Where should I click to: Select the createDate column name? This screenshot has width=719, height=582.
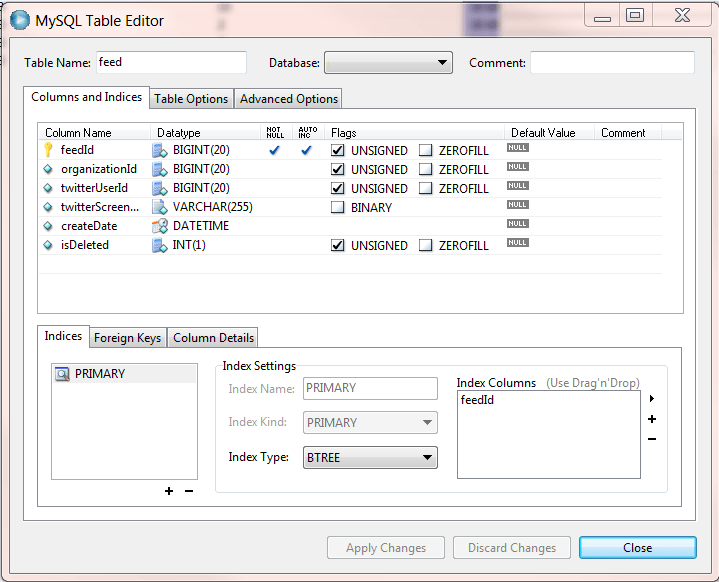coord(89,226)
